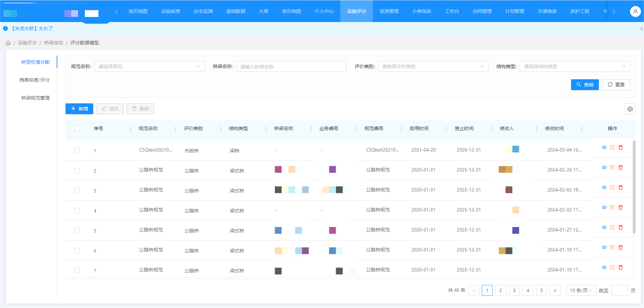Open the 评价类别 dropdown
The width and height of the screenshot is (644, 308).
click(433, 66)
